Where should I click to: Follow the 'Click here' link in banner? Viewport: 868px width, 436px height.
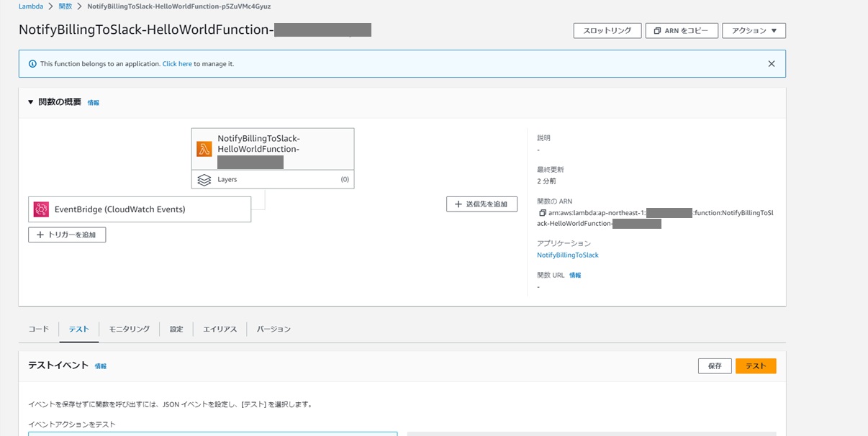tap(177, 64)
